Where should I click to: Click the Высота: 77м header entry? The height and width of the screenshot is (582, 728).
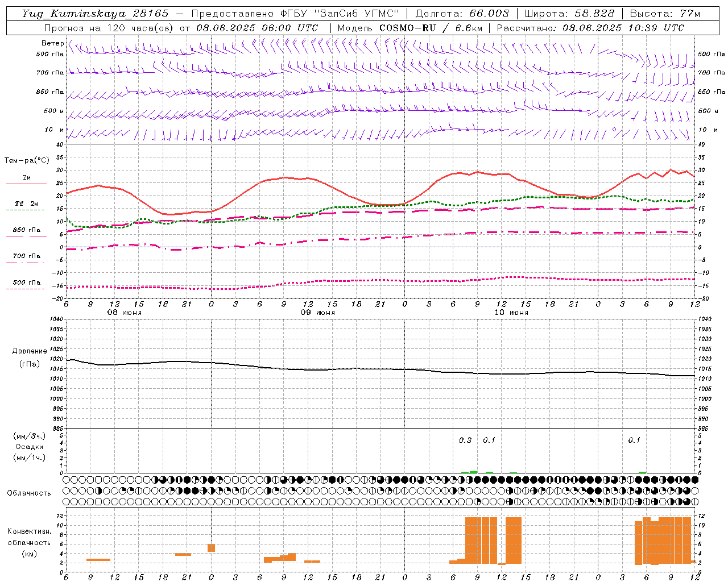pos(665,14)
